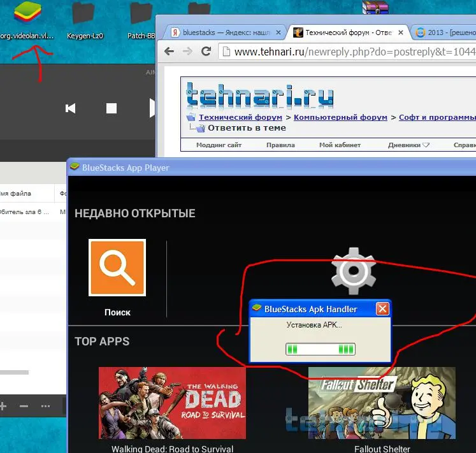Viewport: 476px width, 453px height.
Task: Open the settings gear in BlueStacks
Action: [354, 271]
